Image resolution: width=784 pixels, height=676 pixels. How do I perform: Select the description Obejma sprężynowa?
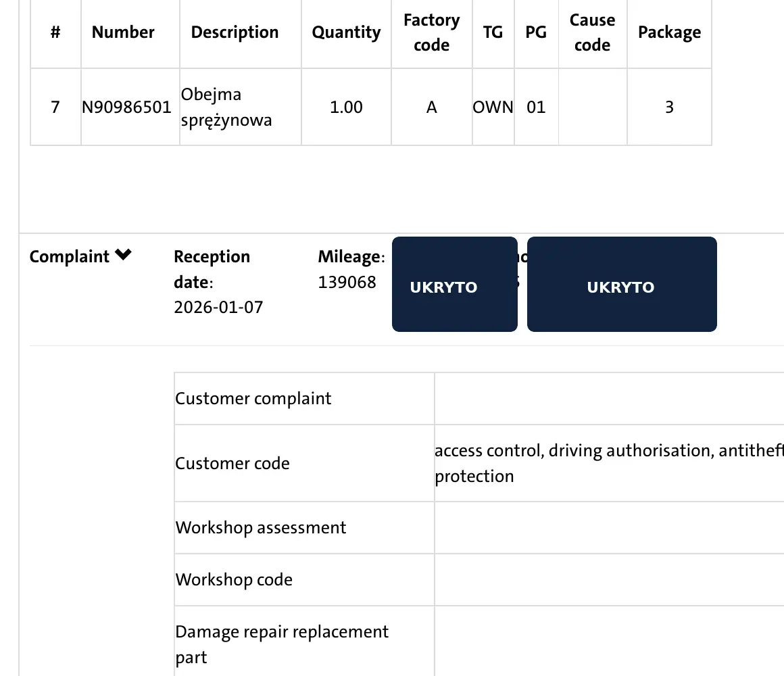226,107
